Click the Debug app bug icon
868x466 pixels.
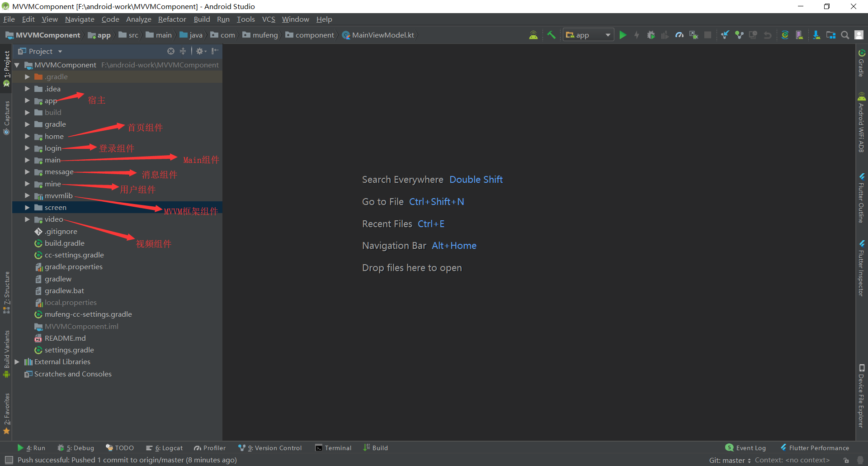click(x=651, y=35)
